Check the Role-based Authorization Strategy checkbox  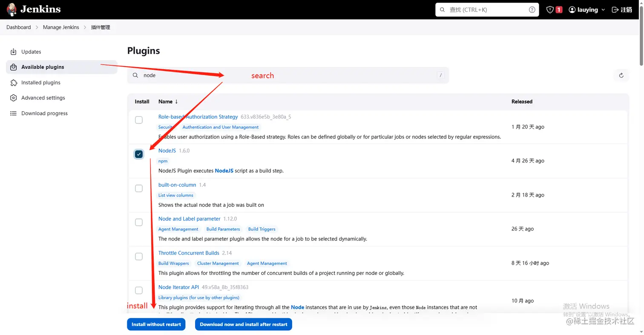[x=139, y=120]
